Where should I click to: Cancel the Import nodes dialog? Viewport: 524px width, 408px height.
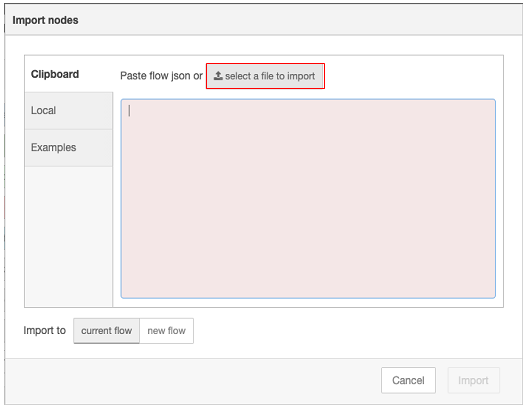pos(408,380)
